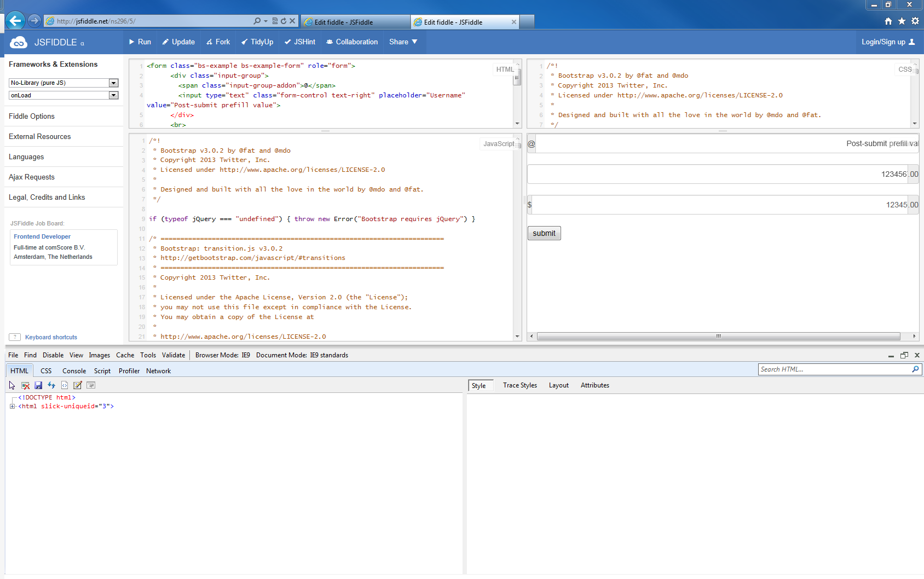Click the refresh page icon
Viewport: 924px width, 579px height.
click(284, 21)
